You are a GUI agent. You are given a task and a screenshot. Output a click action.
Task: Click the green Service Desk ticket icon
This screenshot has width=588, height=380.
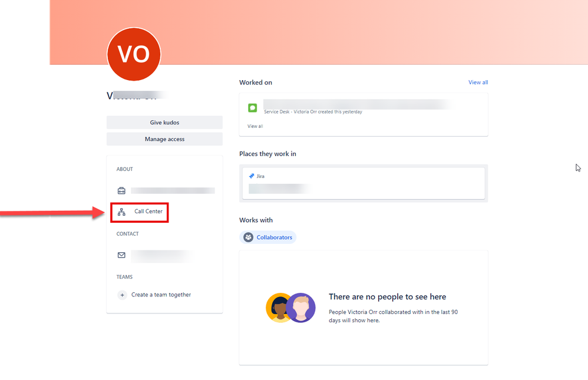coord(253,108)
